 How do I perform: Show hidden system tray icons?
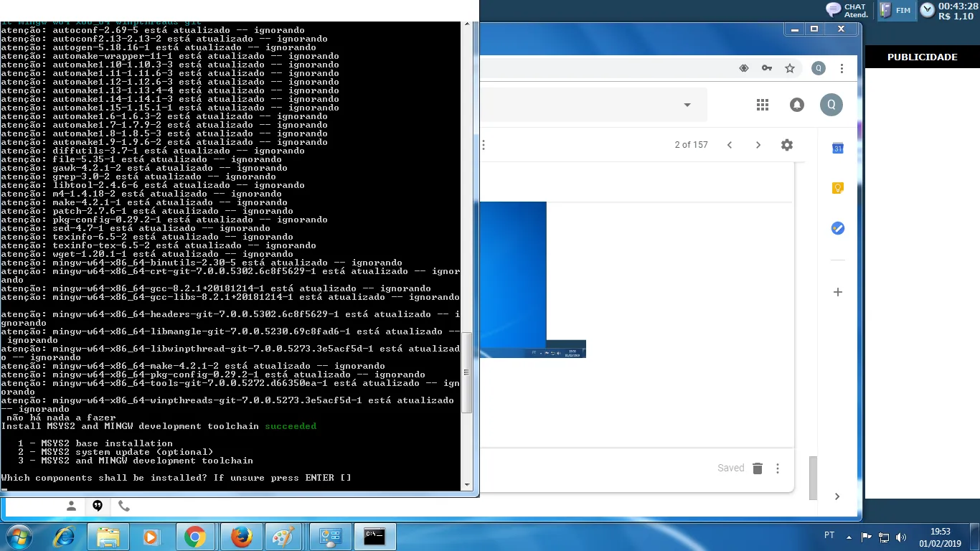pyautogui.click(x=849, y=537)
